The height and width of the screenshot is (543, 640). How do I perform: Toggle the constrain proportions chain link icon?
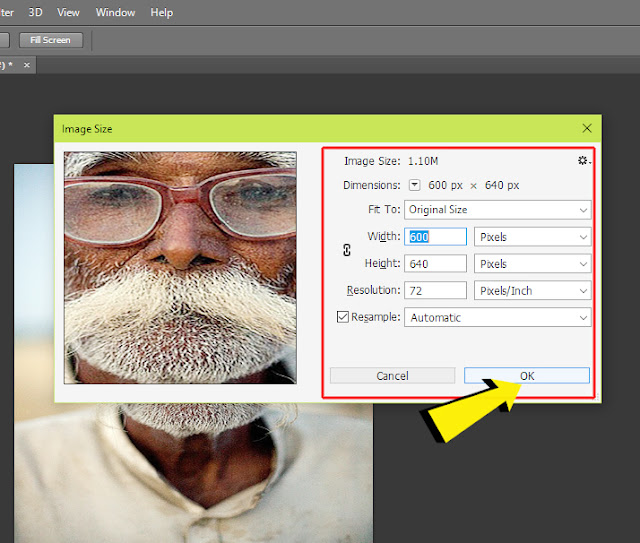347,250
